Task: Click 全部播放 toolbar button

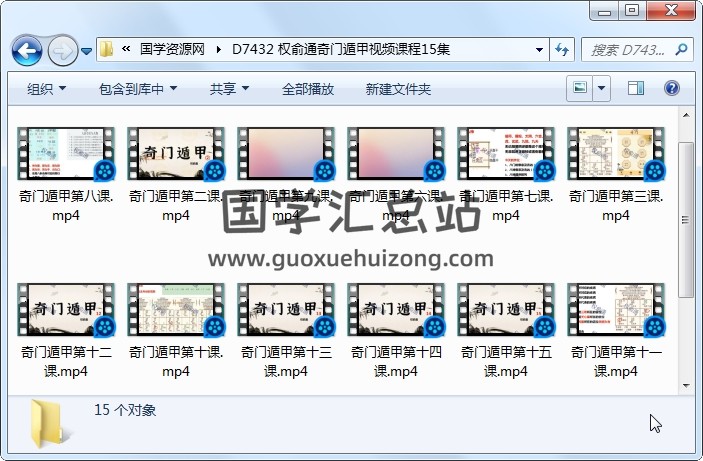Action: pyautogui.click(x=308, y=89)
